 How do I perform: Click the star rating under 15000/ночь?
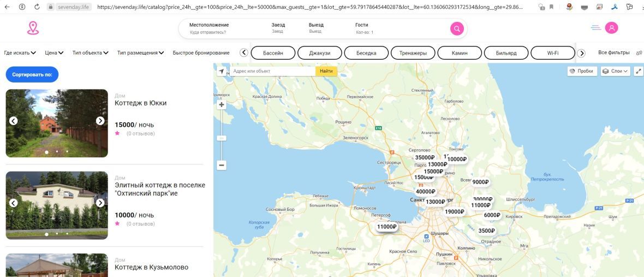click(117, 133)
